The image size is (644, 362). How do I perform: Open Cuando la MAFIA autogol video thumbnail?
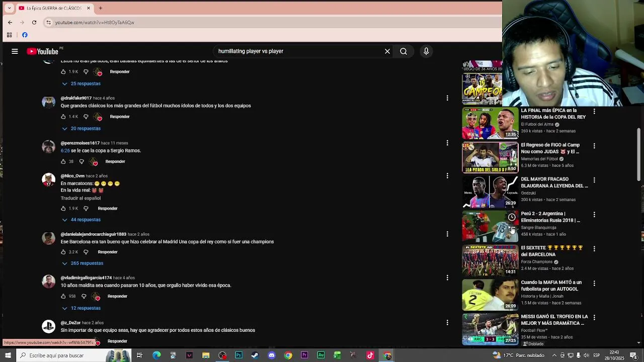pos(490,295)
